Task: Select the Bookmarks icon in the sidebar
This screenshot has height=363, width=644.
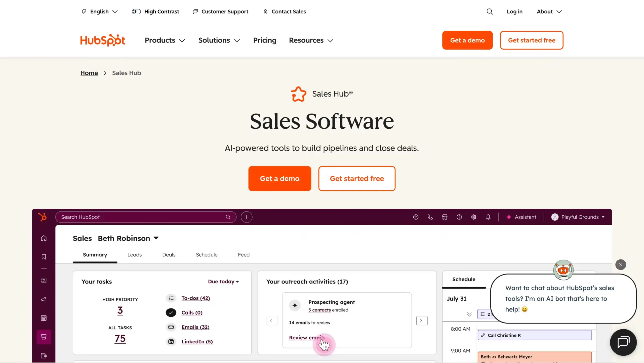Action: pos(44,257)
